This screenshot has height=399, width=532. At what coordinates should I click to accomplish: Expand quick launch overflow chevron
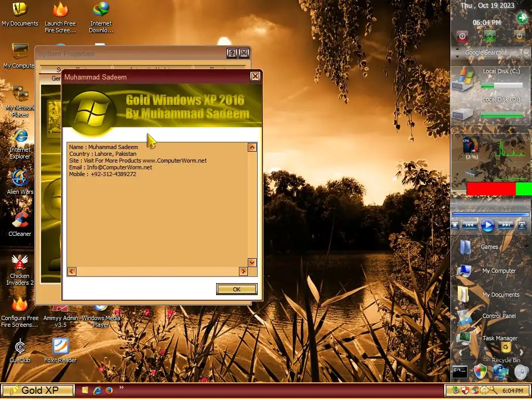pos(122,388)
